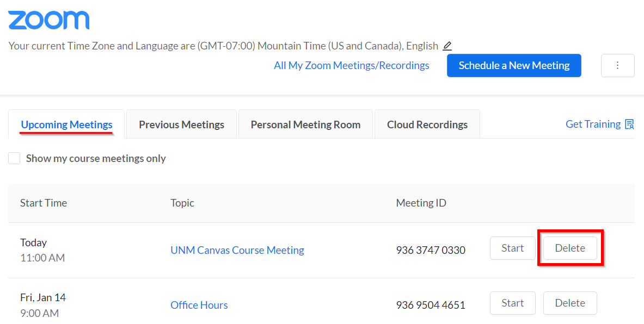The height and width of the screenshot is (324, 644).
Task: Click the pencil icon to edit time zone
Action: 447,46
